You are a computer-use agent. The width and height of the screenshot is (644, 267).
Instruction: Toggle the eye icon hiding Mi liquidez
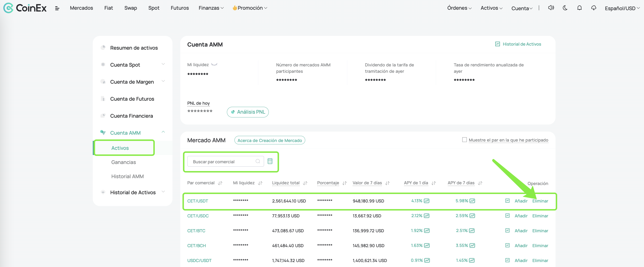pos(214,65)
